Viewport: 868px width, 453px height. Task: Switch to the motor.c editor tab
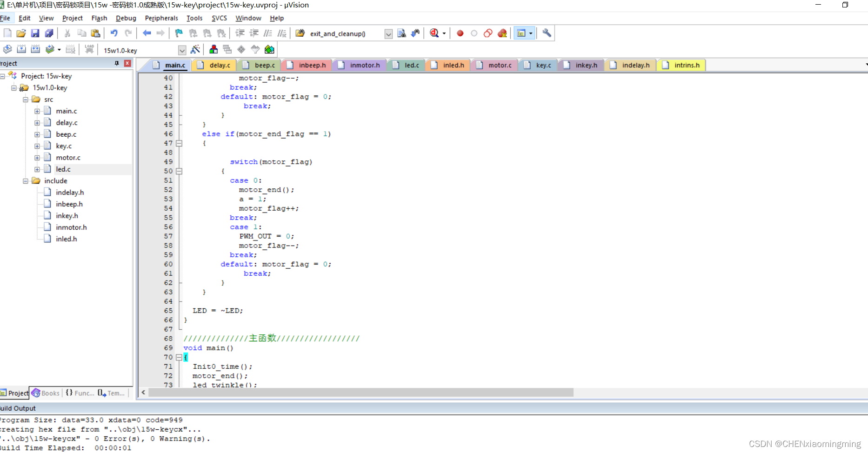point(495,65)
